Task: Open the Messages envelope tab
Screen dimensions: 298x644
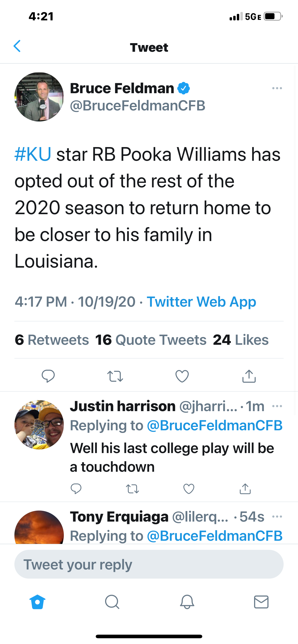Action: click(261, 602)
